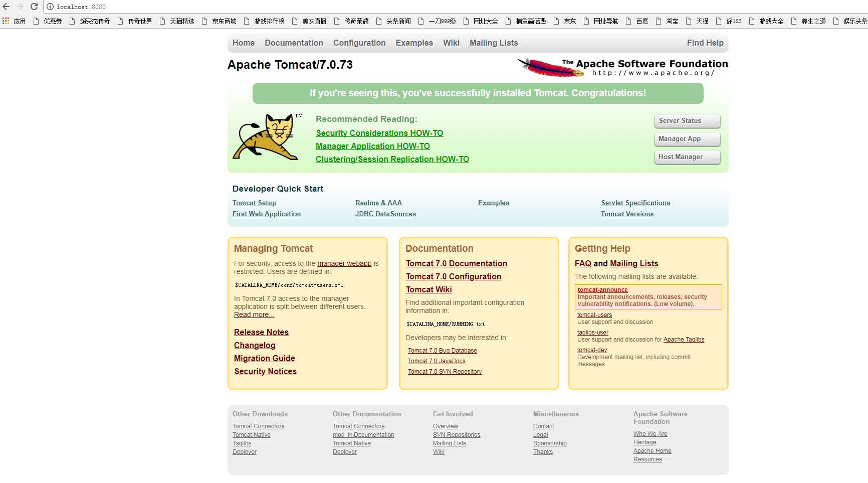The height and width of the screenshot is (483, 868).
Task: Open Clustering/Session Replication HOW-TO link
Action: (392, 159)
